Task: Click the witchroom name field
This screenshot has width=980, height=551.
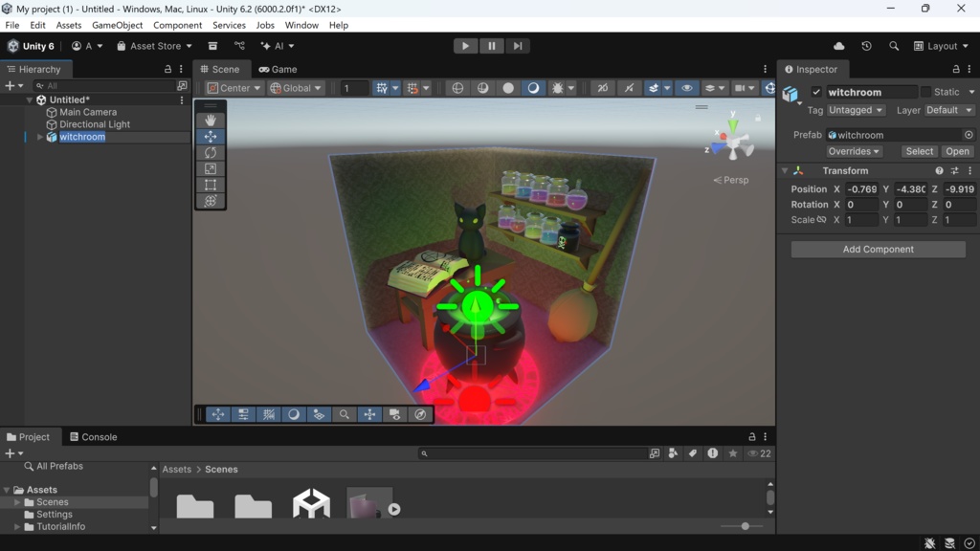Action: point(872,92)
